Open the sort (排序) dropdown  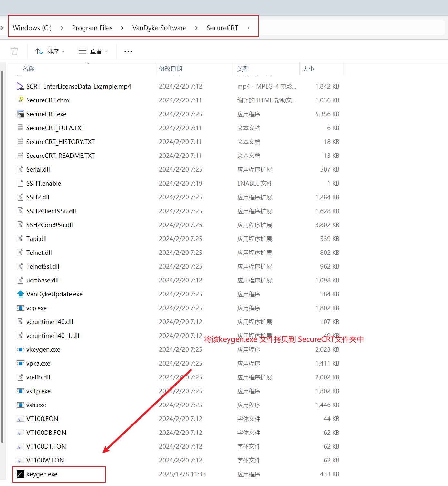pyautogui.click(x=50, y=51)
